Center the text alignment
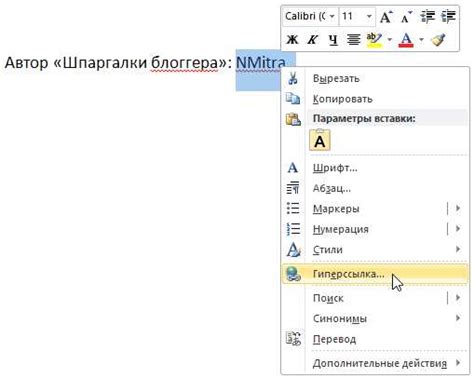474x378 pixels. 353,40
